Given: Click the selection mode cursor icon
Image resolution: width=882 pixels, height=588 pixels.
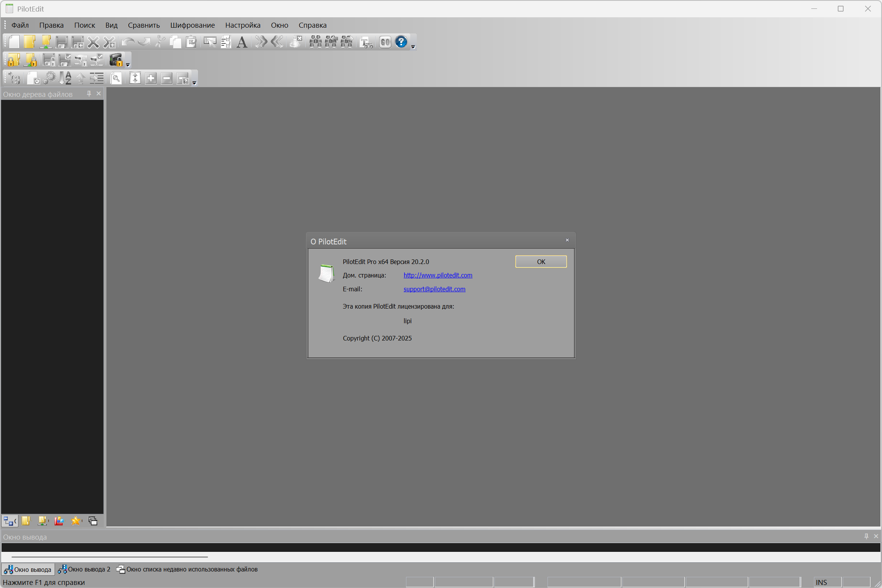Looking at the screenshot, I should tap(210, 42).
